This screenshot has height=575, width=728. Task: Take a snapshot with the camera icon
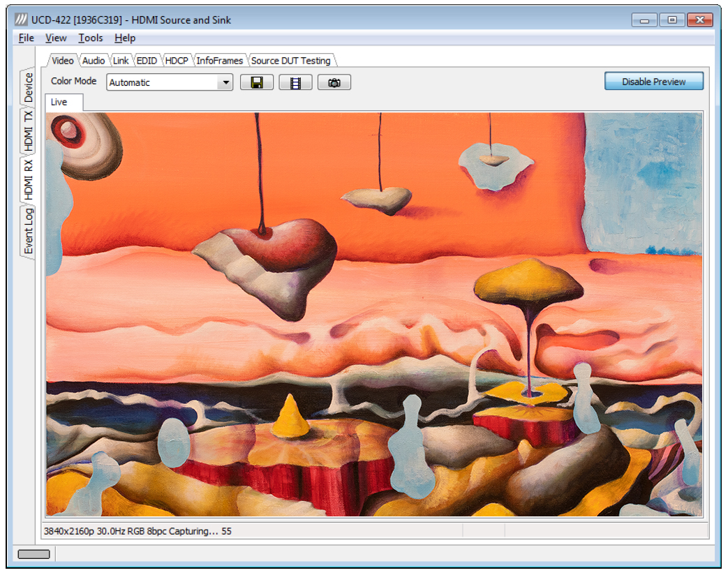point(334,82)
